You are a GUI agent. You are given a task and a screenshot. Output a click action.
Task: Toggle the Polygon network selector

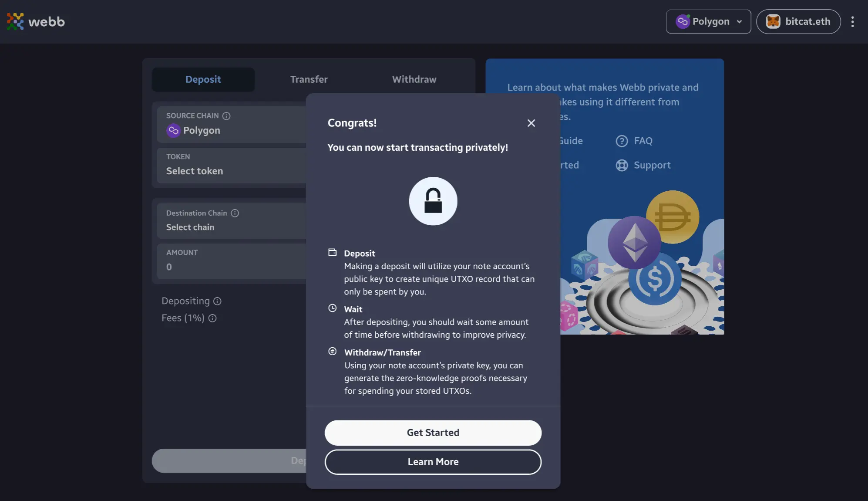708,21
